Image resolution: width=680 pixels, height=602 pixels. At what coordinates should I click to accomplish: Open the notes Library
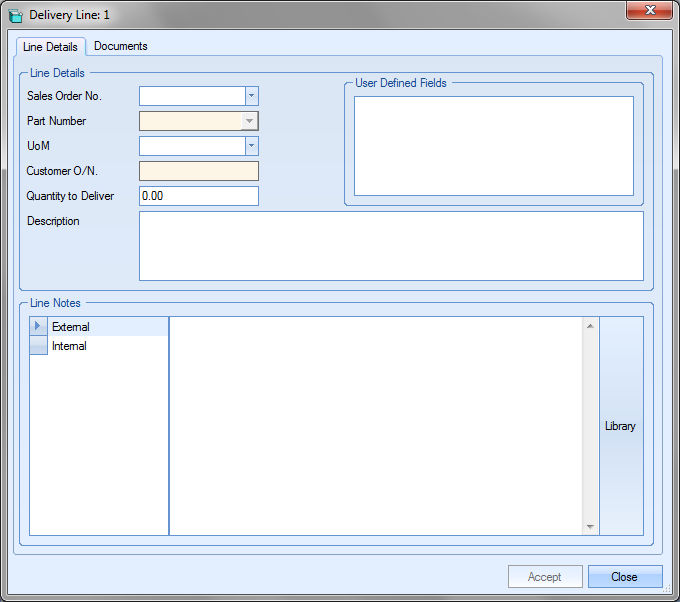pos(620,426)
